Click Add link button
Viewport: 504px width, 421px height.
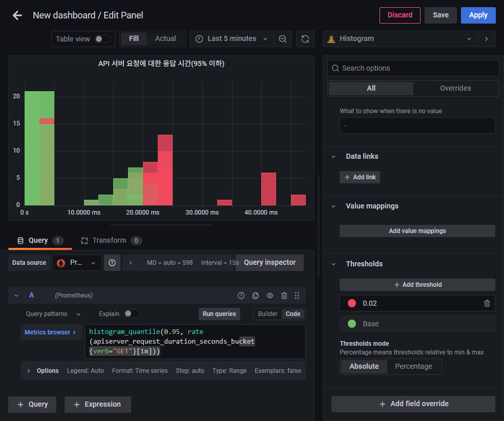point(360,177)
